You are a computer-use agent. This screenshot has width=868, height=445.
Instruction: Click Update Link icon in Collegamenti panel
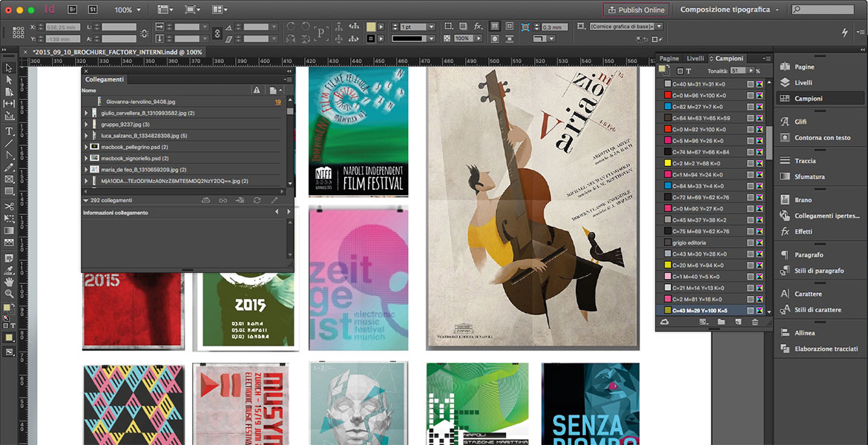(x=257, y=200)
